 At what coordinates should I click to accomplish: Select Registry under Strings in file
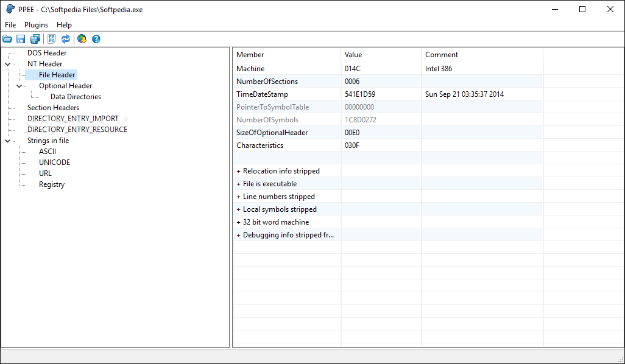click(51, 184)
